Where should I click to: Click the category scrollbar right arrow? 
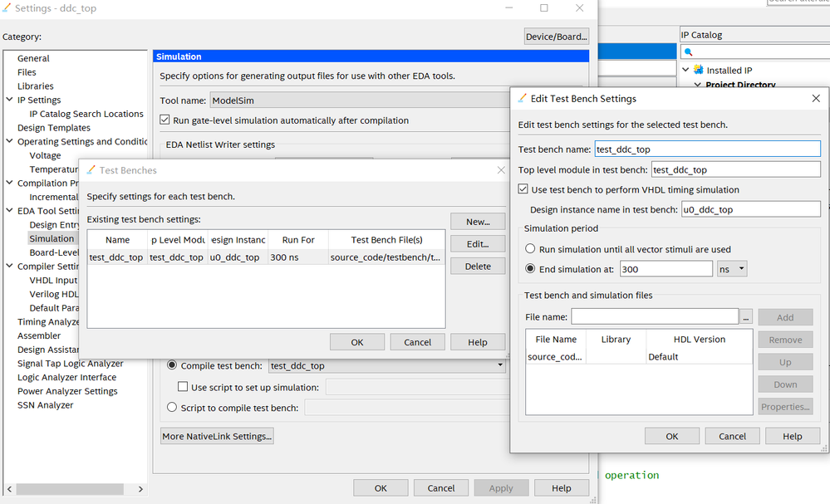coord(140,489)
